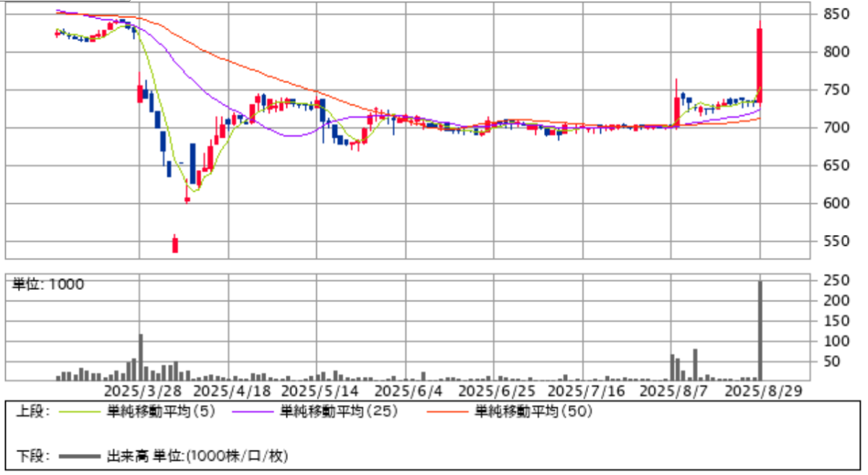Click the 150 volume axis label
Screen dimensions: 868x475
pyautogui.click(x=835, y=320)
